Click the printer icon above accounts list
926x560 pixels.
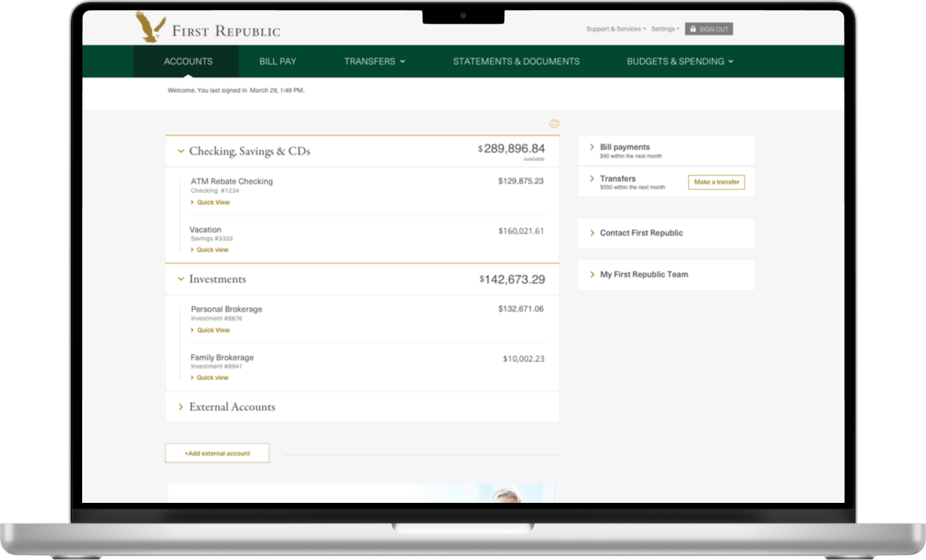click(554, 124)
